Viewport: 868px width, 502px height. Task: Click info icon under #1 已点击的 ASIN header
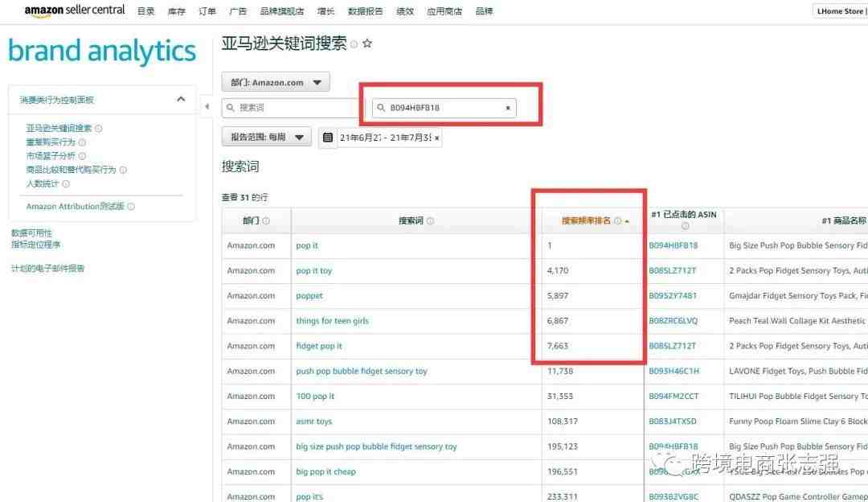685,226
